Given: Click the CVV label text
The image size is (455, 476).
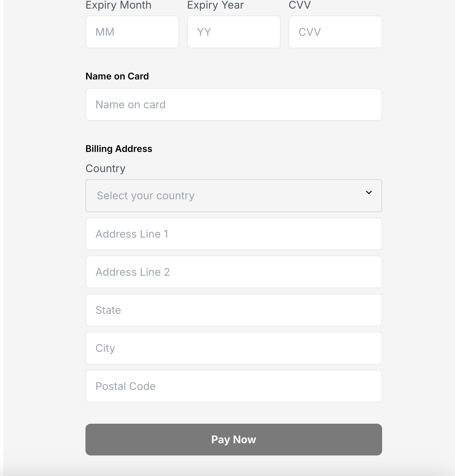Looking at the screenshot, I should (x=300, y=5).
